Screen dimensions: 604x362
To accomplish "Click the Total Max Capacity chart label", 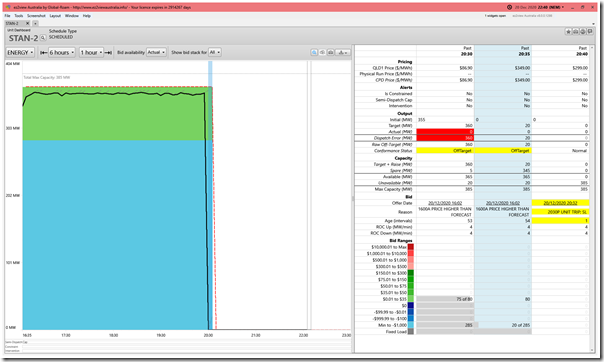I will (47, 78).
